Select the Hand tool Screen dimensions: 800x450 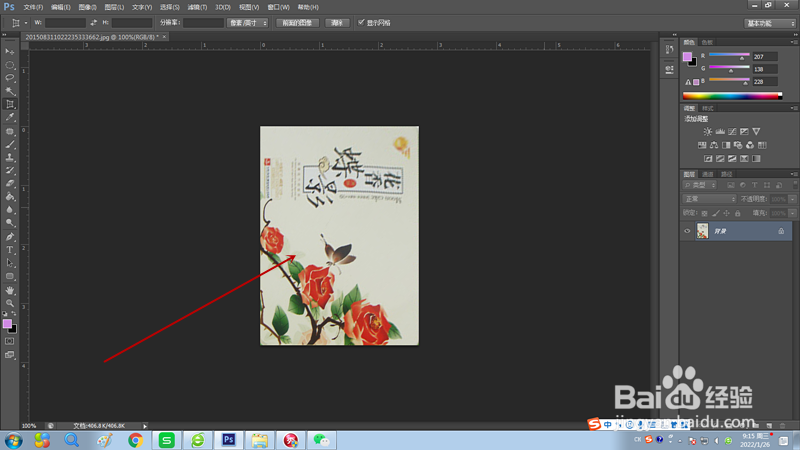tap(10, 290)
